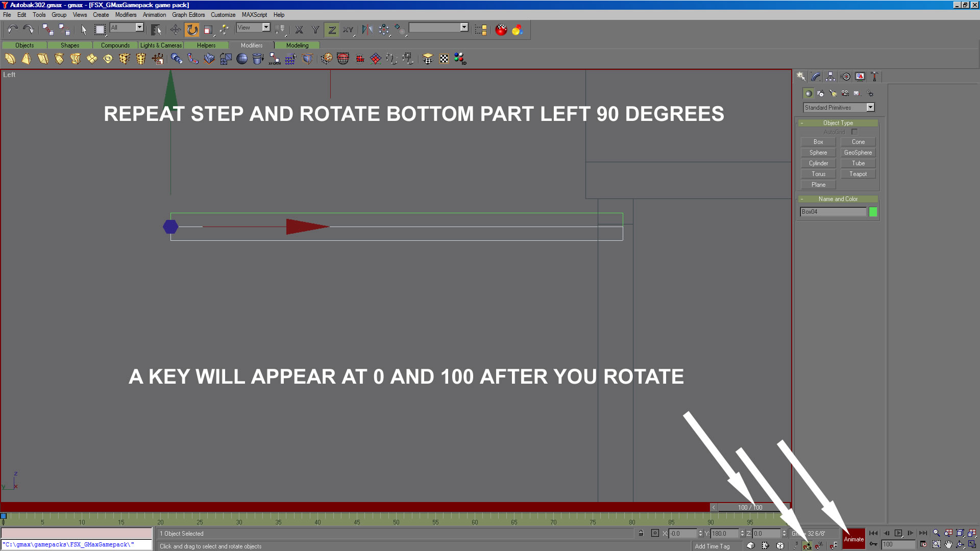Click the Play Animation button
The width and height of the screenshot is (980, 551).
pos(898,533)
